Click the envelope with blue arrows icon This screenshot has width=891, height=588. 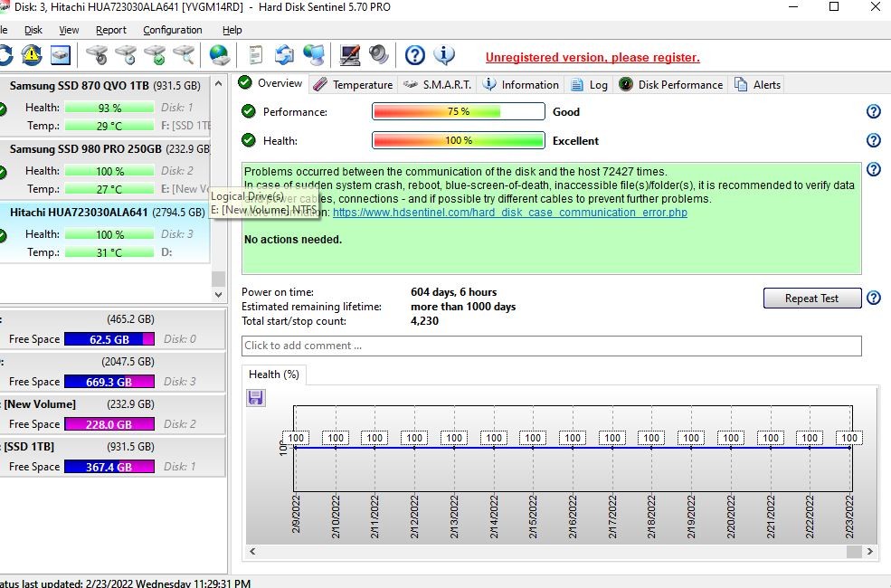(284, 55)
